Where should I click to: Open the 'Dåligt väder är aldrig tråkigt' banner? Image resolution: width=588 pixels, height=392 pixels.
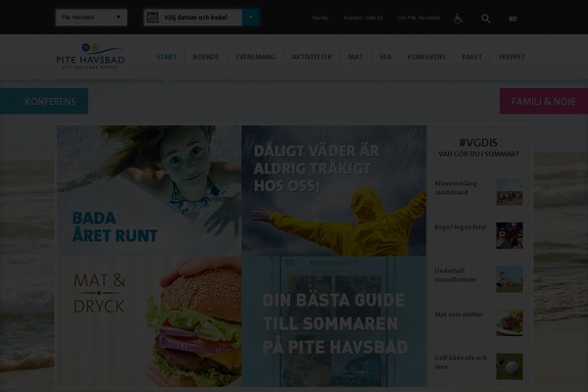(334, 190)
